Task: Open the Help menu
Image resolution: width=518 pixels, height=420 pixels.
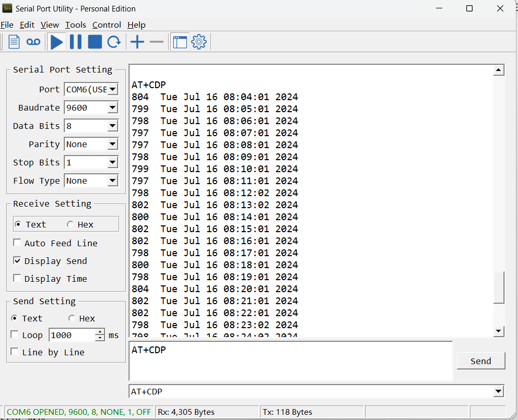Action: point(136,25)
